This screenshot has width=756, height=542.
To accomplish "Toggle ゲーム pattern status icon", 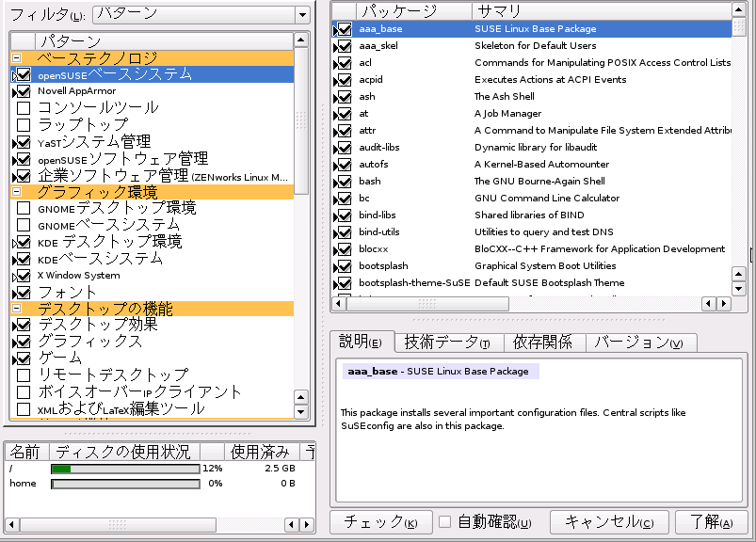I will (x=23, y=359).
